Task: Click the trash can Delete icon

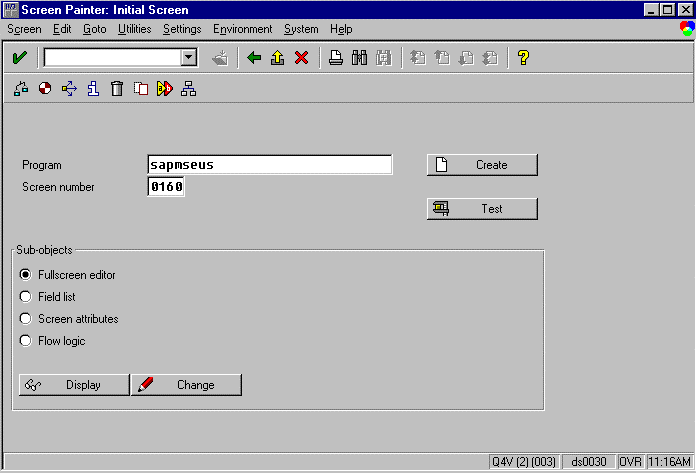Action: [x=117, y=89]
